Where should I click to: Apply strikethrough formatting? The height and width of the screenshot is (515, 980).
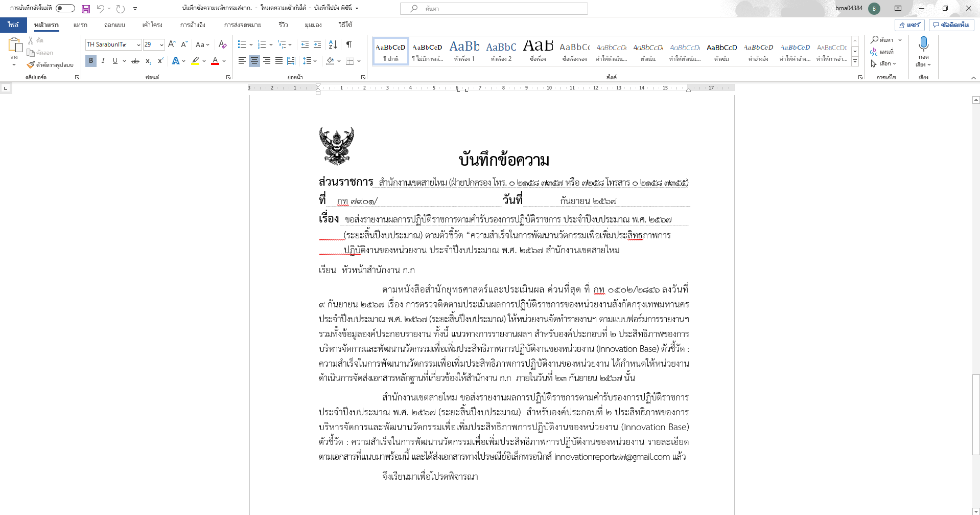click(135, 61)
